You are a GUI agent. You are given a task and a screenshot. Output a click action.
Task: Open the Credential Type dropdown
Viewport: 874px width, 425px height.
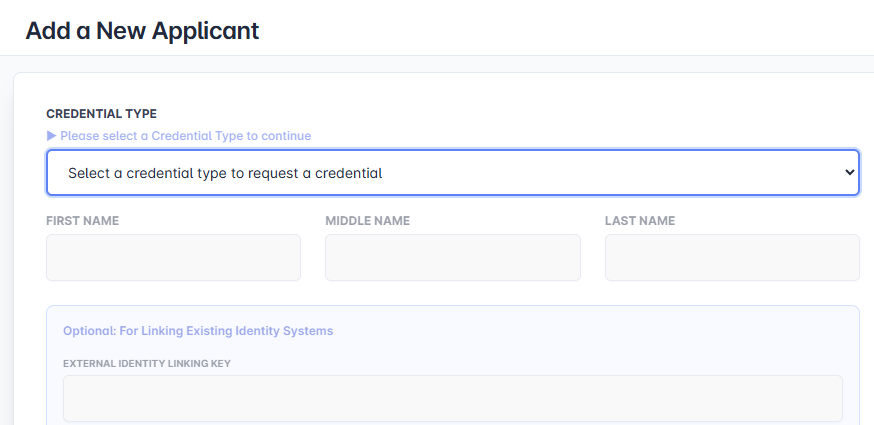point(452,173)
